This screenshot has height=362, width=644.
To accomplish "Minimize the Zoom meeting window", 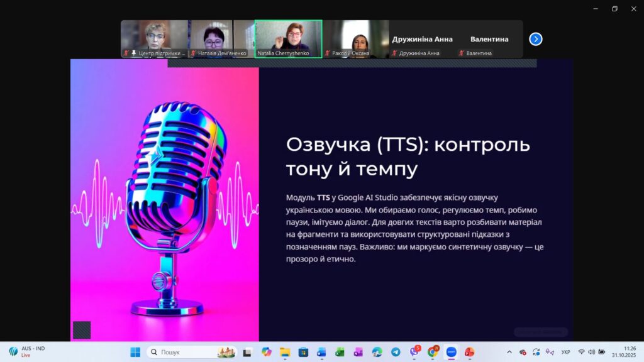I will pos(596,9).
